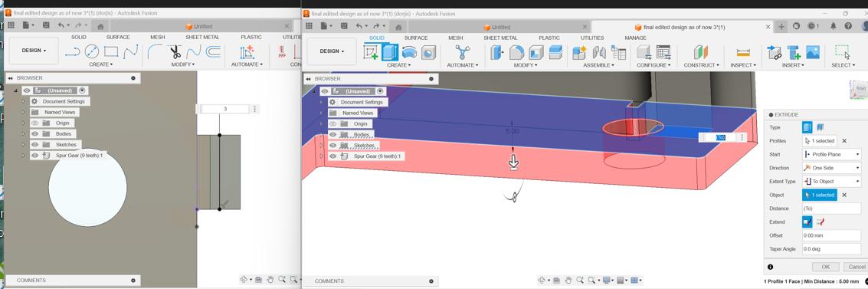
Task: Click the Taper Angle 0.0 deg field
Action: tap(832, 249)
